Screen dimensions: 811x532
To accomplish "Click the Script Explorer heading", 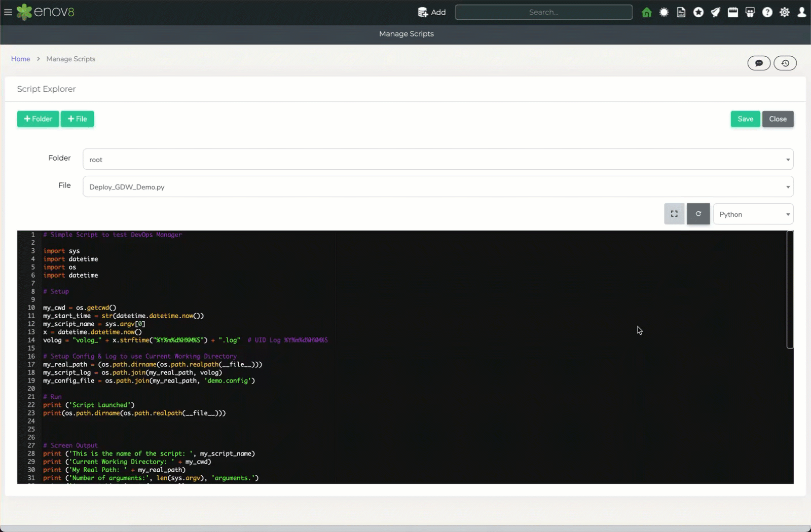I will click(47, 89).
